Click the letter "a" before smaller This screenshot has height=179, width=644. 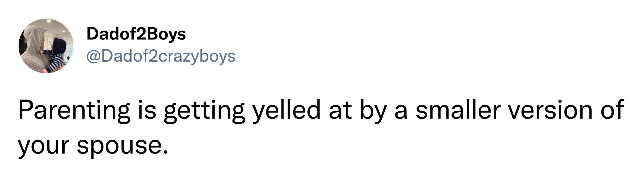pos(401,112)
